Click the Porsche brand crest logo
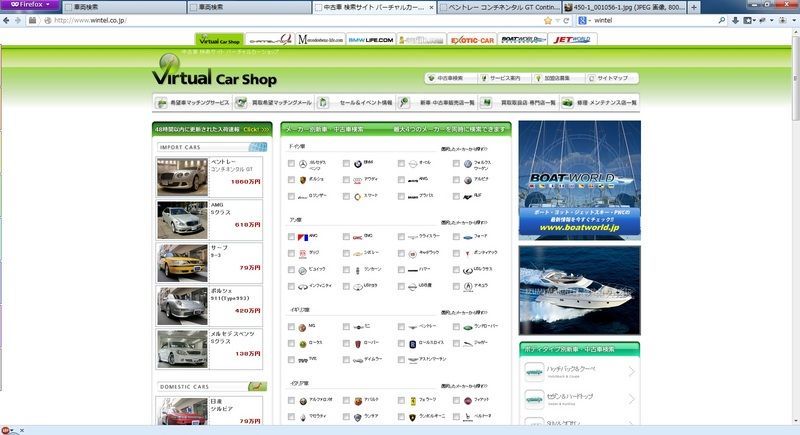The width and height of the screenshot is (800, 435). (x=299, y=180)
